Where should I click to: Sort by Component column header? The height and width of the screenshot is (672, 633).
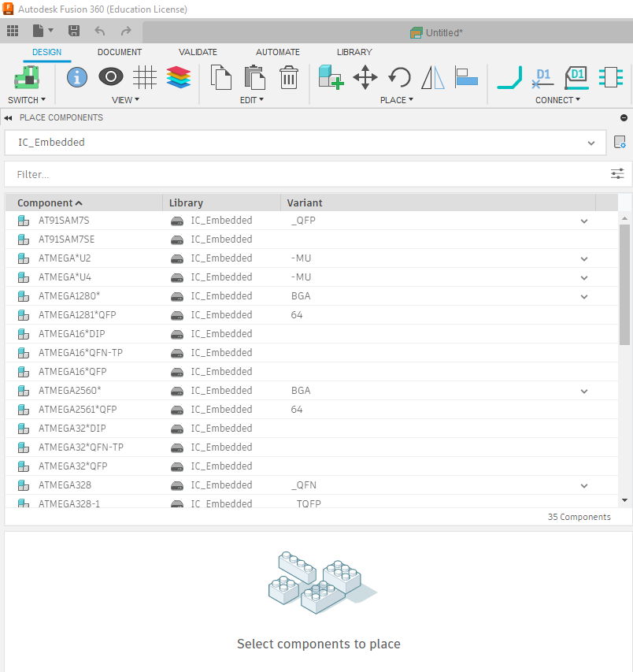(x=84, y=202)
